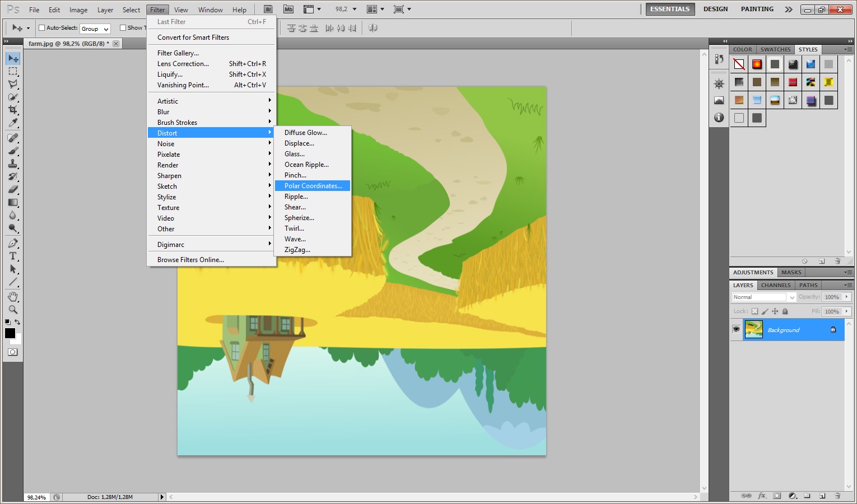857x504 pixels.
Task: Select the Blur tool
Action: point(13,215)
